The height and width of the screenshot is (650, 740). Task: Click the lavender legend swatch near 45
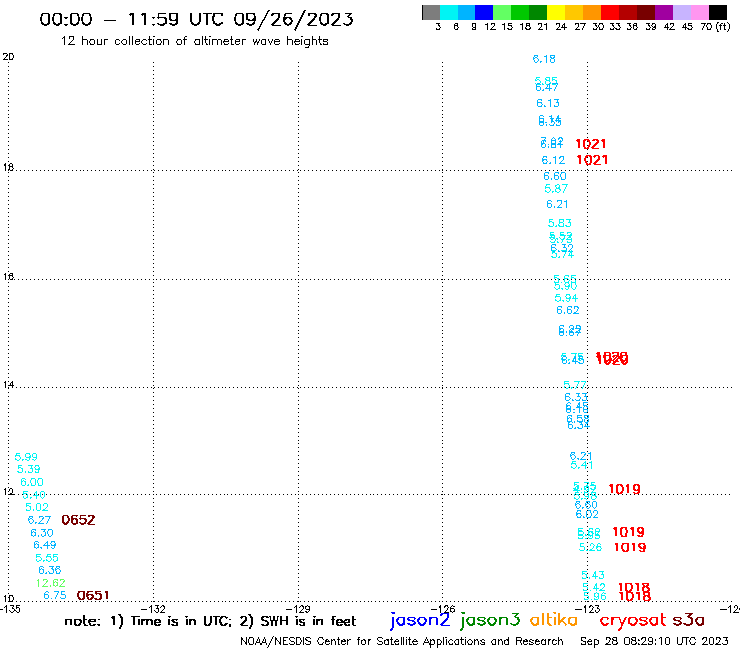pyautogui.click(x=681, y=12)
